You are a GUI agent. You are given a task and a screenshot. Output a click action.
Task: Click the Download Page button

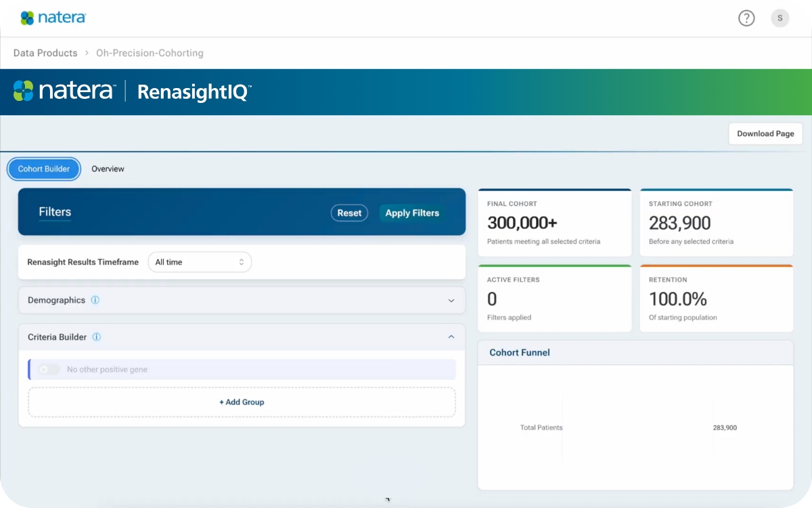pyautogui.click(x=765, y=133)
